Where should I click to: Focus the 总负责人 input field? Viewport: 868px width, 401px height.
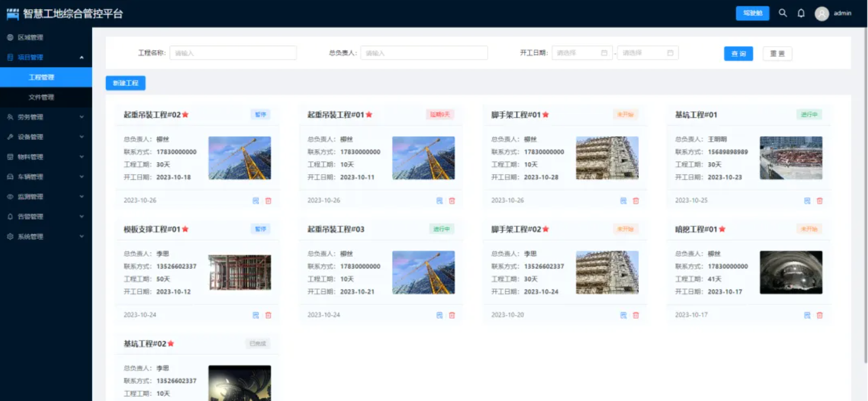tap(424, 53)
